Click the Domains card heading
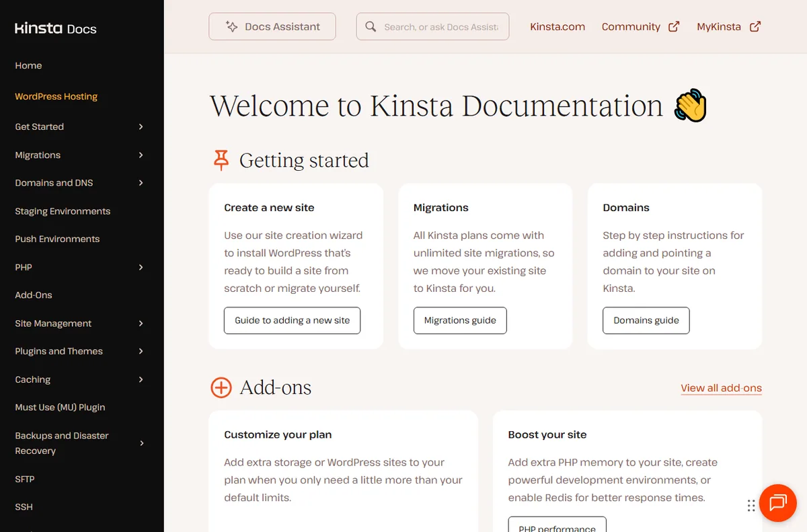 pyautogui.click(x=626, y=208)
